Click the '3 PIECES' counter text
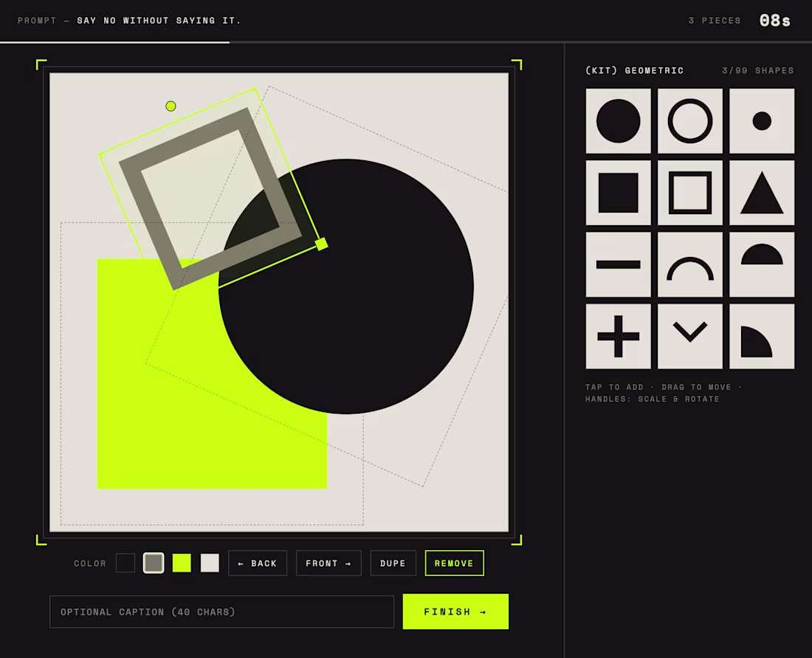The height and width of the screenshot is (658, 812). pos(715,21)
